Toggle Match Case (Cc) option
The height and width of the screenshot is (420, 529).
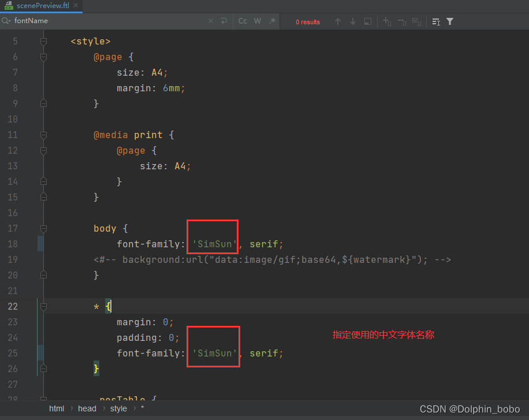(x=243, y=21)
